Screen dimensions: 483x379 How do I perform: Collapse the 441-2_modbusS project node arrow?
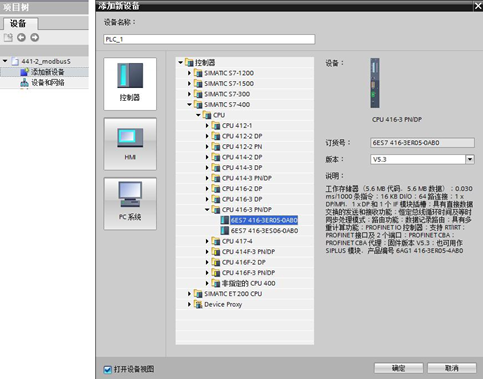(5, 61)
